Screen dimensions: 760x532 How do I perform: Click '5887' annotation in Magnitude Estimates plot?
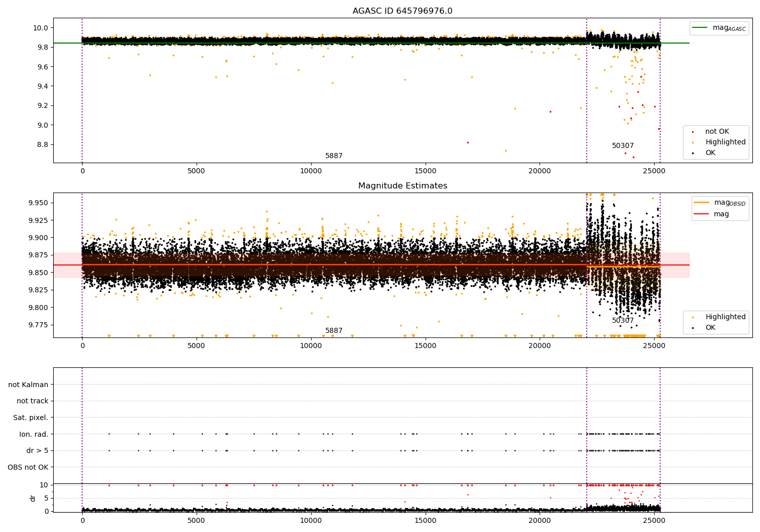(334, 331)
